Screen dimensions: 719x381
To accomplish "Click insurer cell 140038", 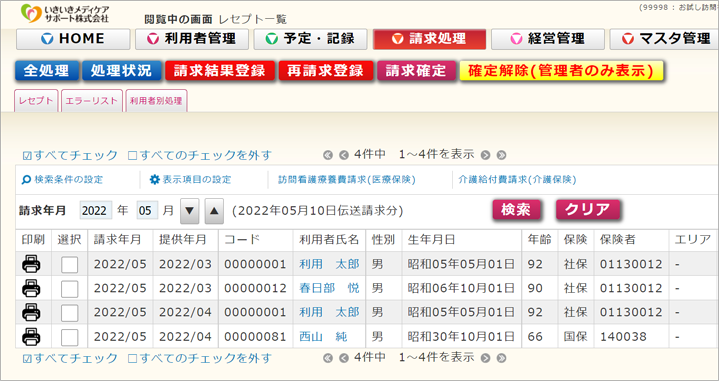I will tap(623, 337).
